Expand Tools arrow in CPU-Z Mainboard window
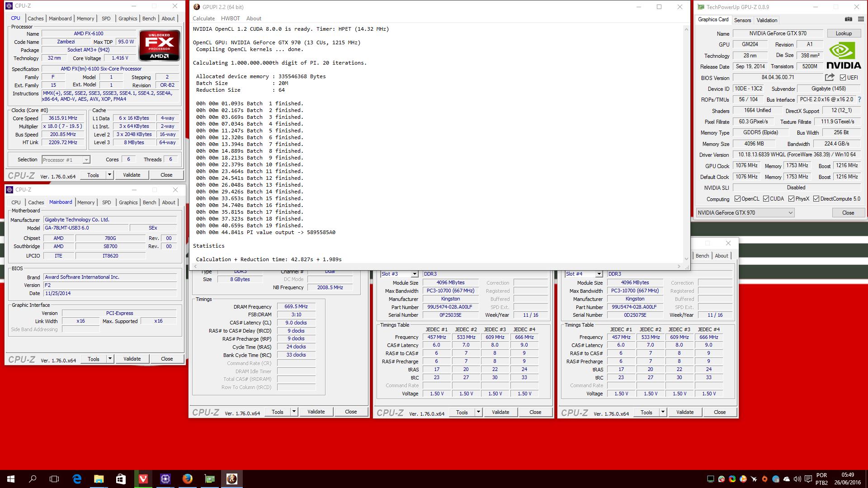 coord(109,359)
